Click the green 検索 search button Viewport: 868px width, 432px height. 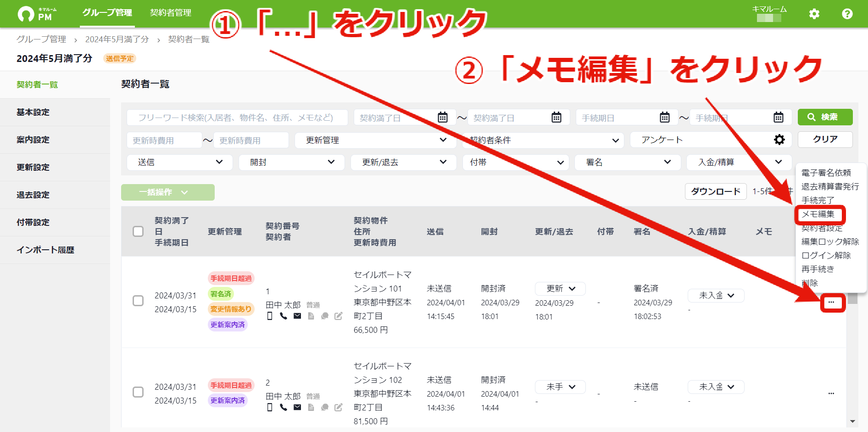[x=825, y=117]
